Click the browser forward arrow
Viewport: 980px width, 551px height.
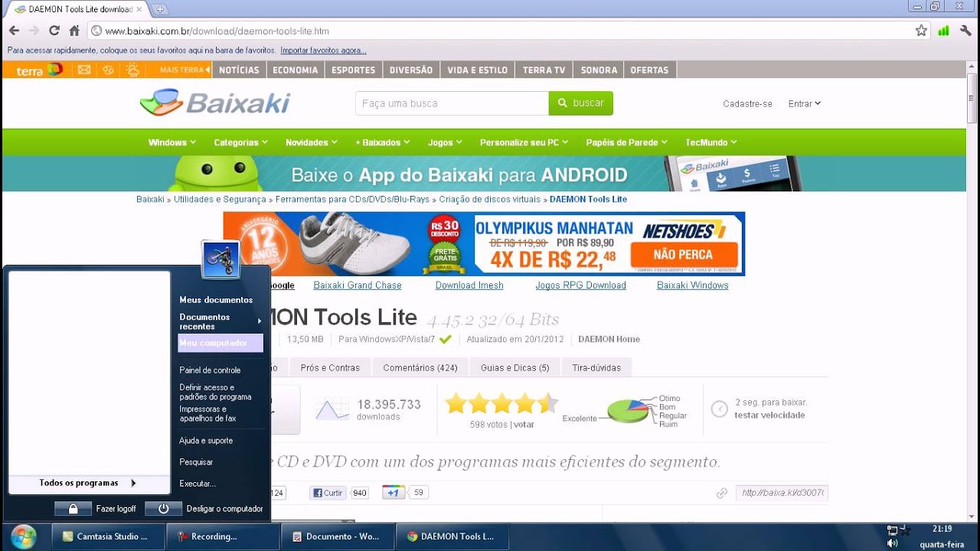coord(34,31)
